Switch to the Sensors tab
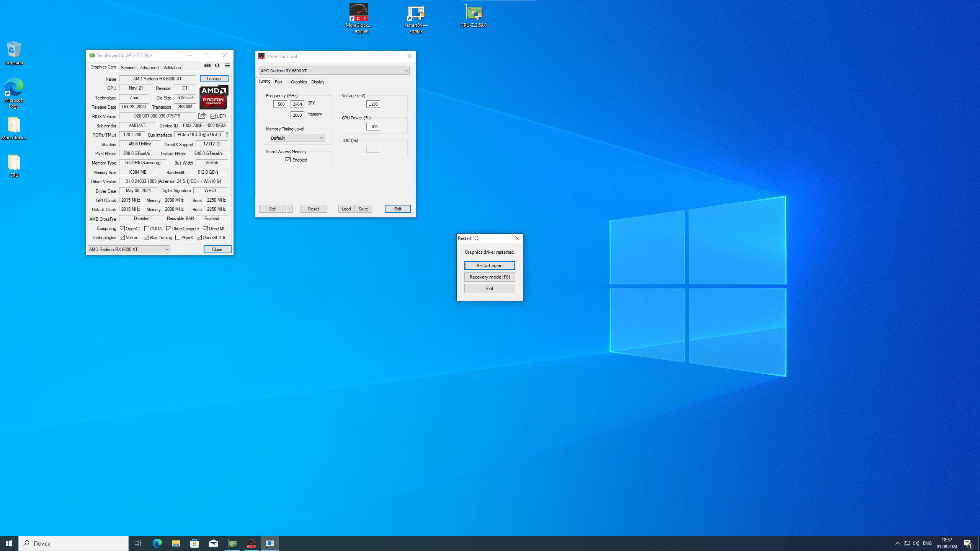 pos(128,68)
